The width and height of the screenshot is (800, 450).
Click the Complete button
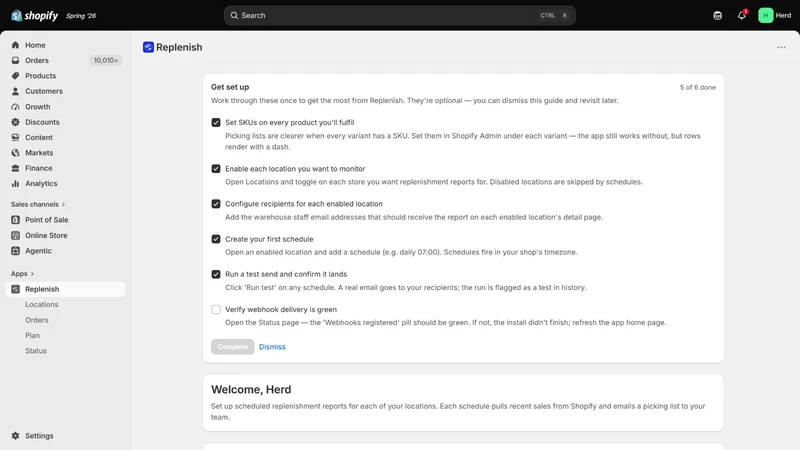point(233,347)
